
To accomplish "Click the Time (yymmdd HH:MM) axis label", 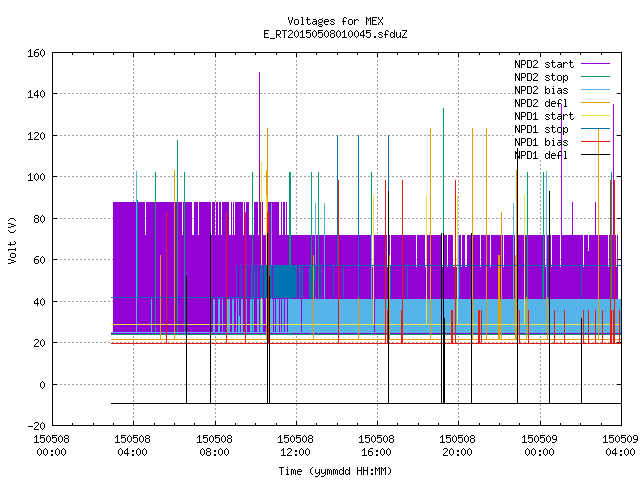I will tap(335, 471).
